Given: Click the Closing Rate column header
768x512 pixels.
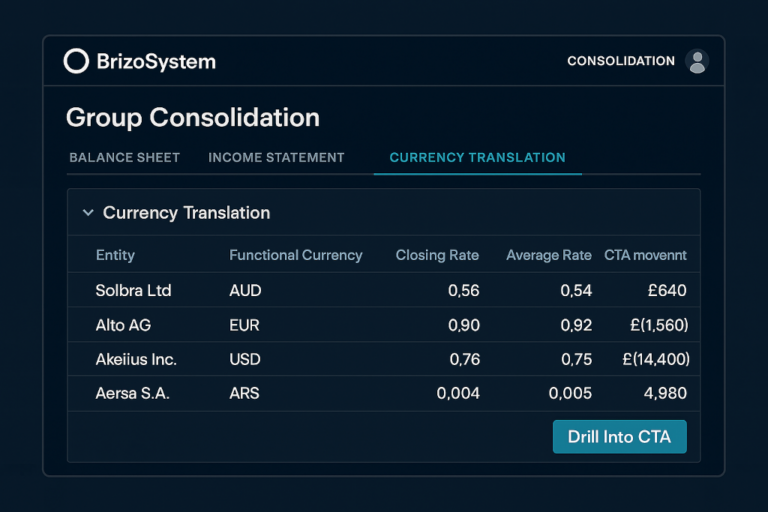Looking at the screenshot, I should 437,255.
